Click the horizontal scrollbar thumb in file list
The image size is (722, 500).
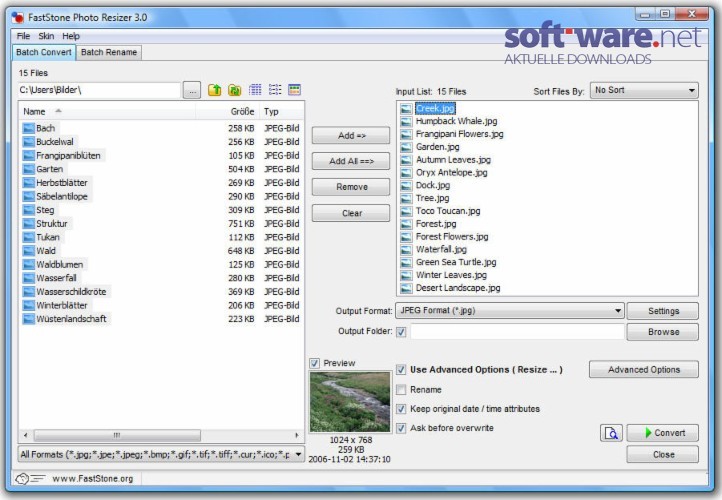(x=117, y=435)
